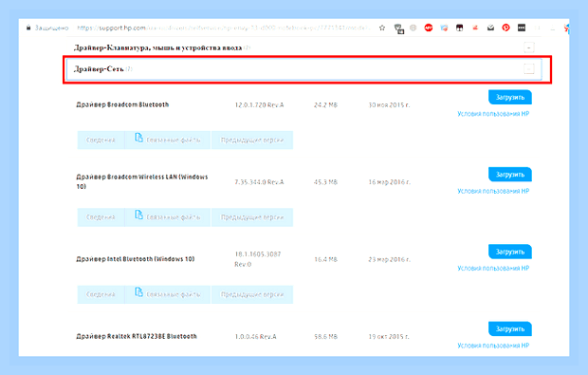588x375 pixels.
Task: Click the 16.4 MB file size
Action: coord(325,259)
